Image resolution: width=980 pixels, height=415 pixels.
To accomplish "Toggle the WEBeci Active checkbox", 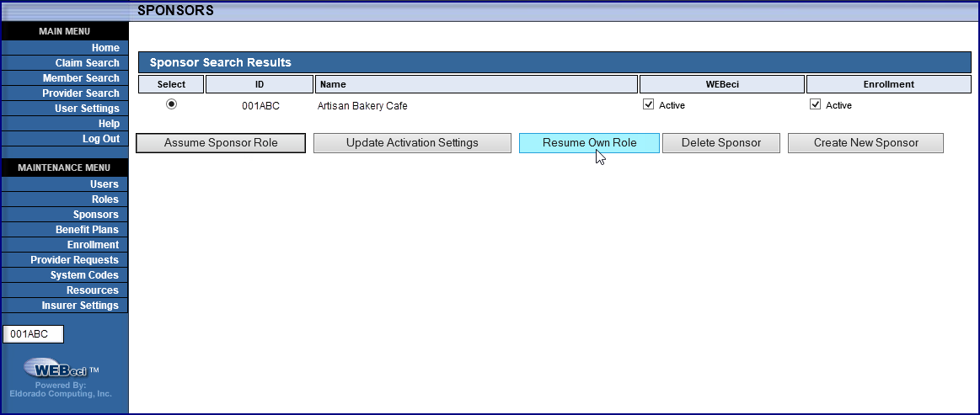I will click(x=648, y=104).
